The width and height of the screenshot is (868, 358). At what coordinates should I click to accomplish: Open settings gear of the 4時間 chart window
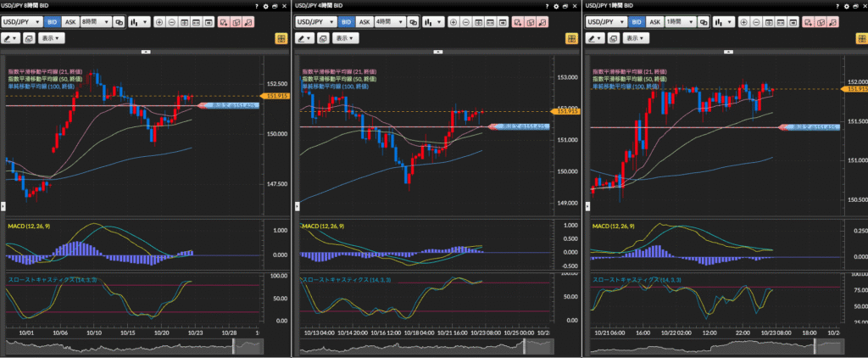[554, 6]
